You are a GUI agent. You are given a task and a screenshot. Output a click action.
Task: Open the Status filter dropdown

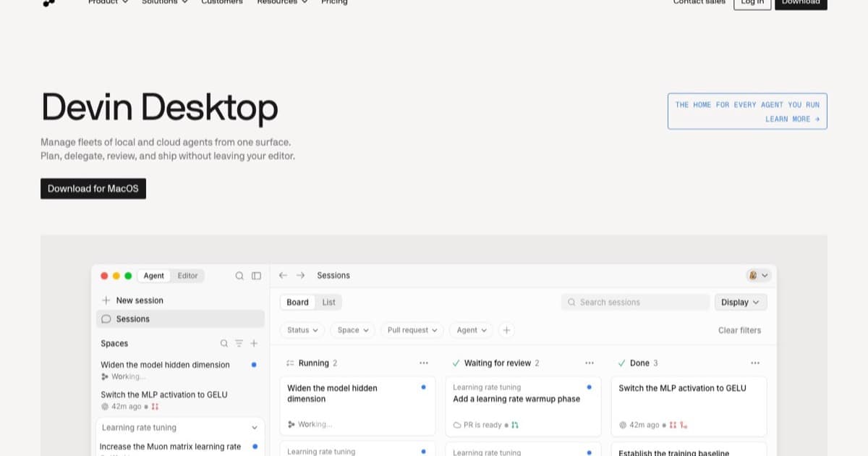coord(302,330)
